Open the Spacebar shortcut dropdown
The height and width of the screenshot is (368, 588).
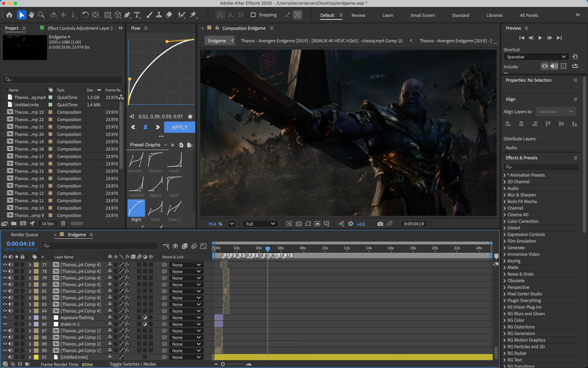(x=536, y=57)
